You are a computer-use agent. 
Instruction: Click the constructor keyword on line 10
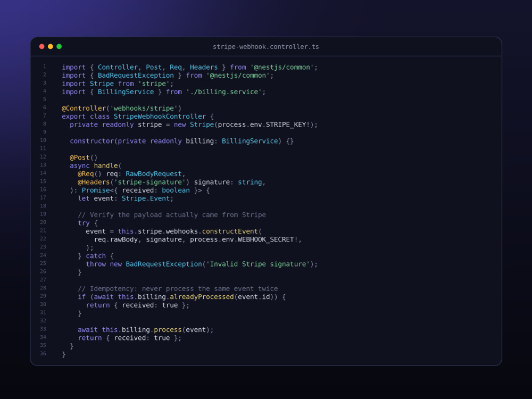click(92, 141)
